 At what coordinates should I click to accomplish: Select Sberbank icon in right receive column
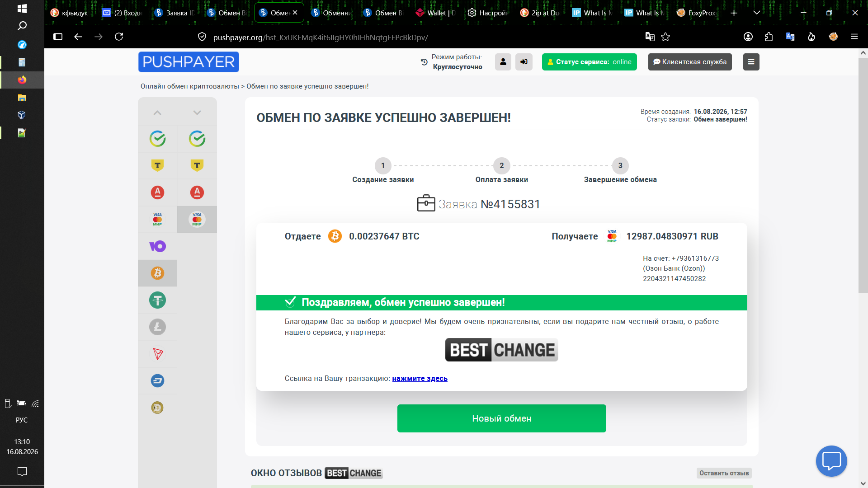point(197,139)
